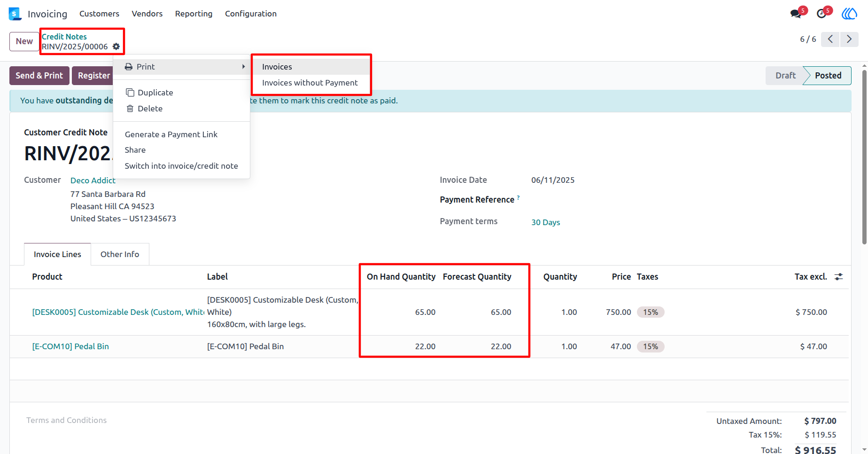Screen dimensions: 868x454
Task: Click the New button
Action: (x=24, y=41)
